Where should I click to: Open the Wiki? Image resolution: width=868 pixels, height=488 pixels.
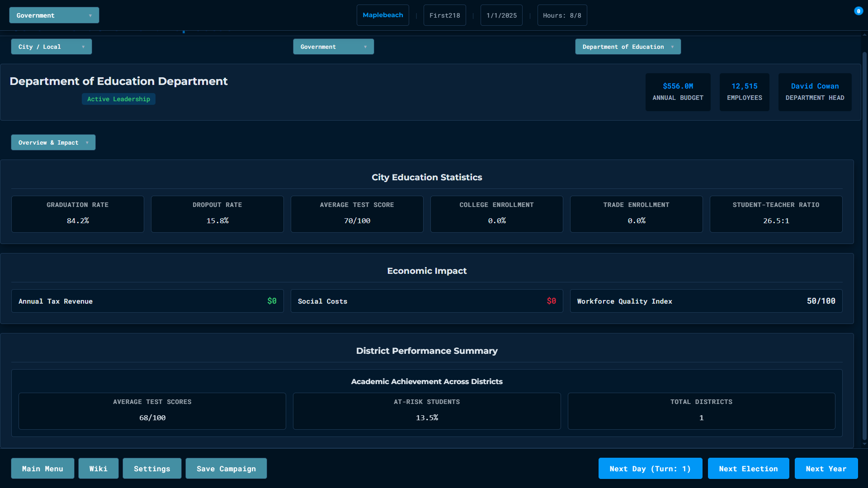pyautogui.click(x=98, y=469)
